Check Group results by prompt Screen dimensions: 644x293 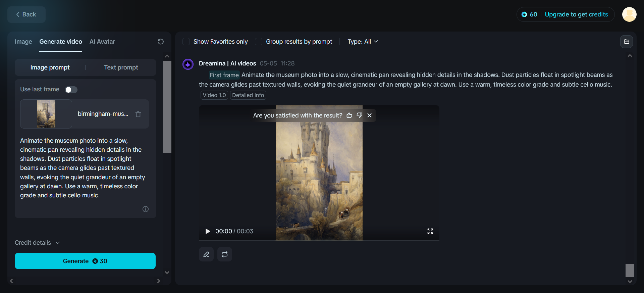tap(259, 42)
